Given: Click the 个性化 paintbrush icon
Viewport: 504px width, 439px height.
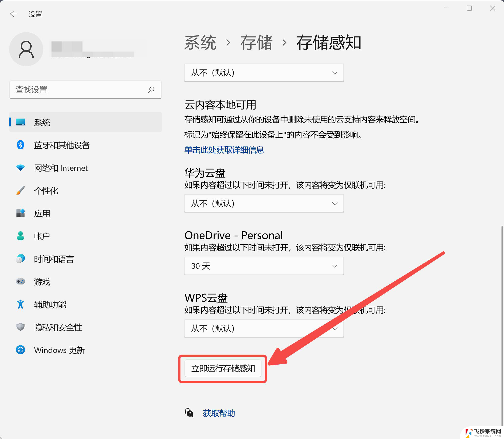Looking at the screenshot, I should tap(20, 191).
